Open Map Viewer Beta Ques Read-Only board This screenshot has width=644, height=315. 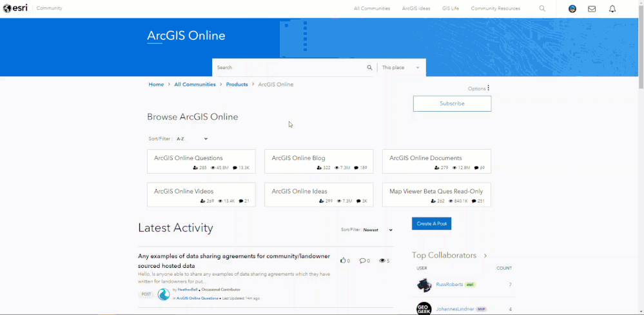click(x=436, y=191)
